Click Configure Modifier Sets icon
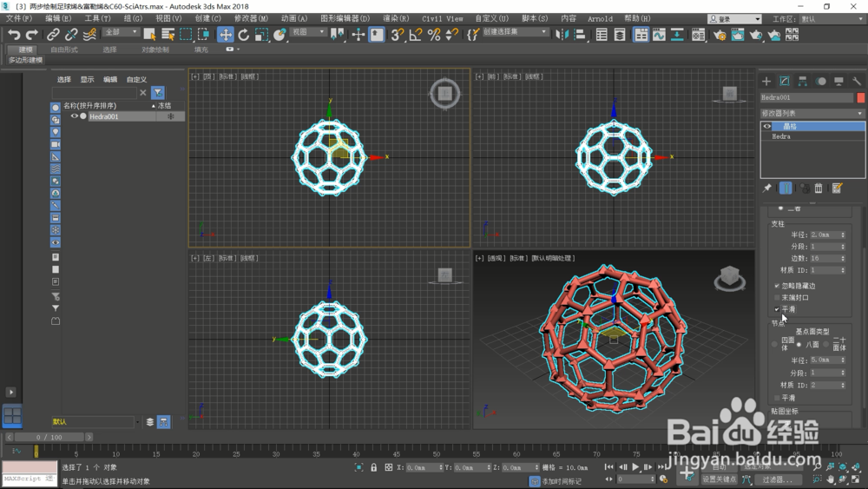This screenshot has height=489, width=868. [x=837, y=188]
